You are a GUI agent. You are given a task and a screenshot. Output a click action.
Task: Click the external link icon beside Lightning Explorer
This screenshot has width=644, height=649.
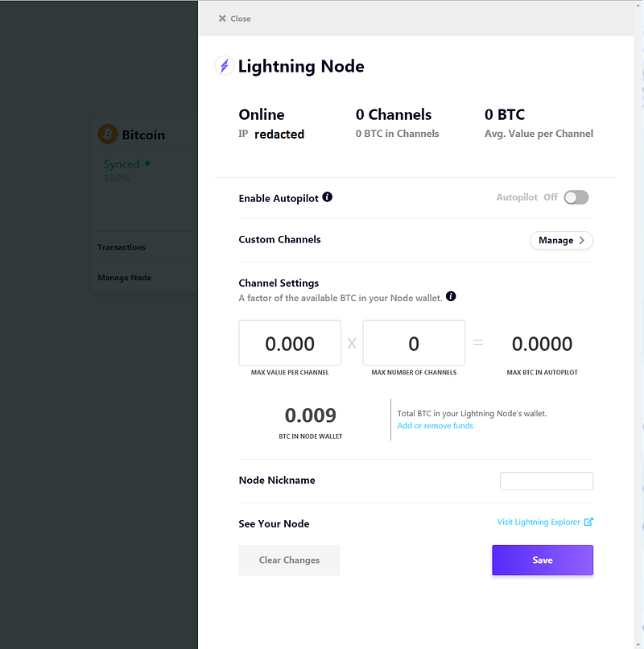588,522
